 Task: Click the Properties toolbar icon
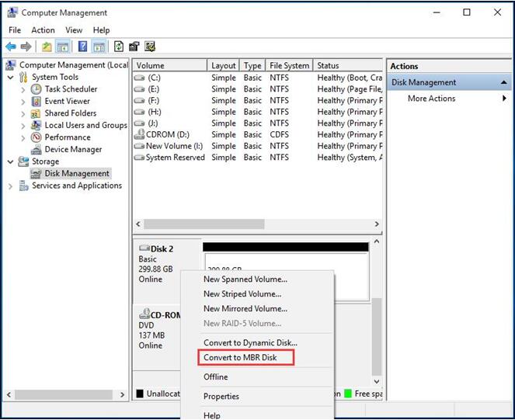pos(134,47)
